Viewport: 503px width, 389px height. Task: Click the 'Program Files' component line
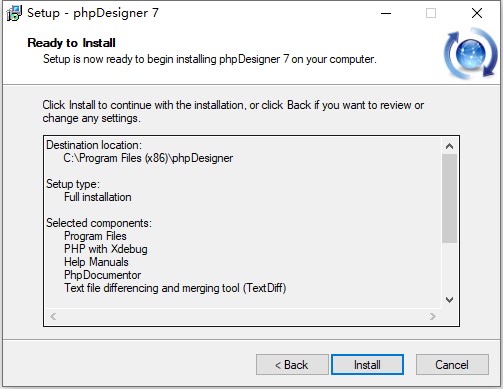(x=95, y=236)
